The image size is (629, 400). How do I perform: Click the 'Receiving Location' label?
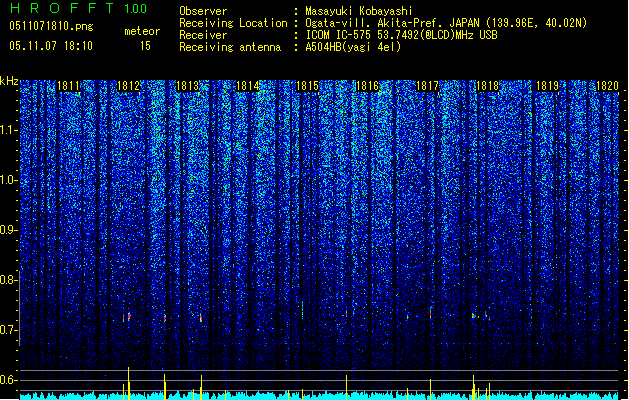pos(233,23)
